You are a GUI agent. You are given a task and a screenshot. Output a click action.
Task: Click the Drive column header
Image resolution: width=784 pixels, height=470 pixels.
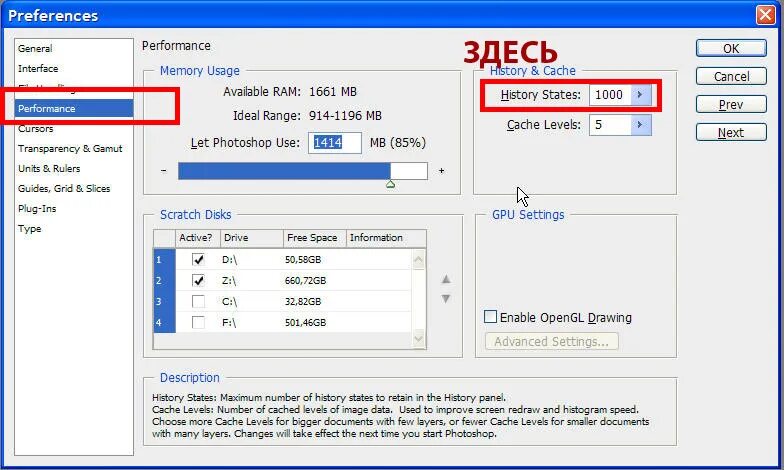[252, 238]
